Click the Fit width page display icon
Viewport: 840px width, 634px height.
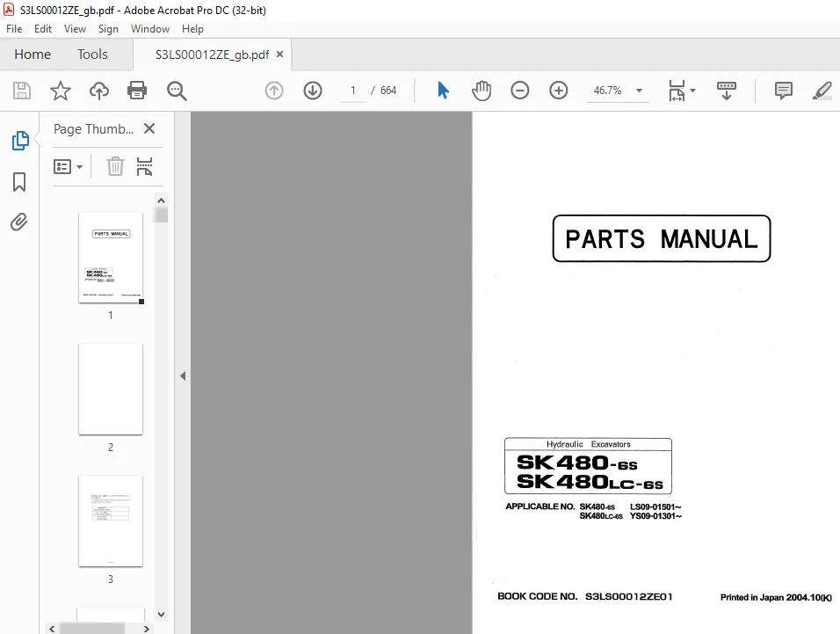[x=677, y=91]
